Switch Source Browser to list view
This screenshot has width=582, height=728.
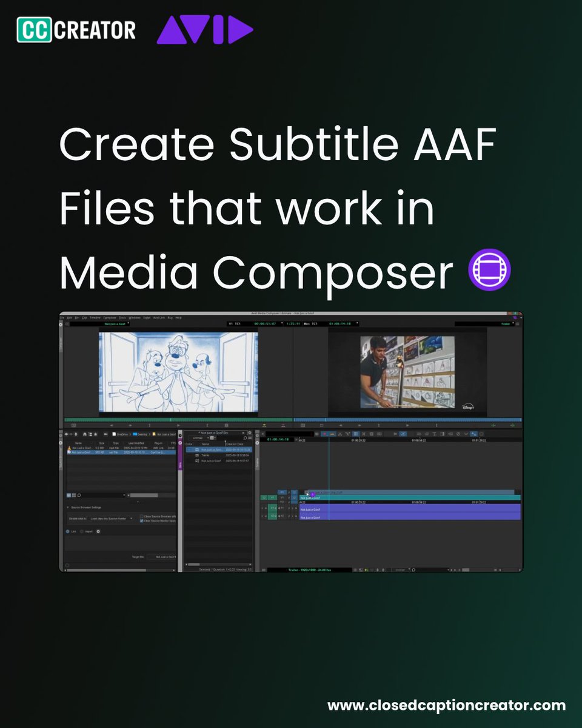click(69, 495)
